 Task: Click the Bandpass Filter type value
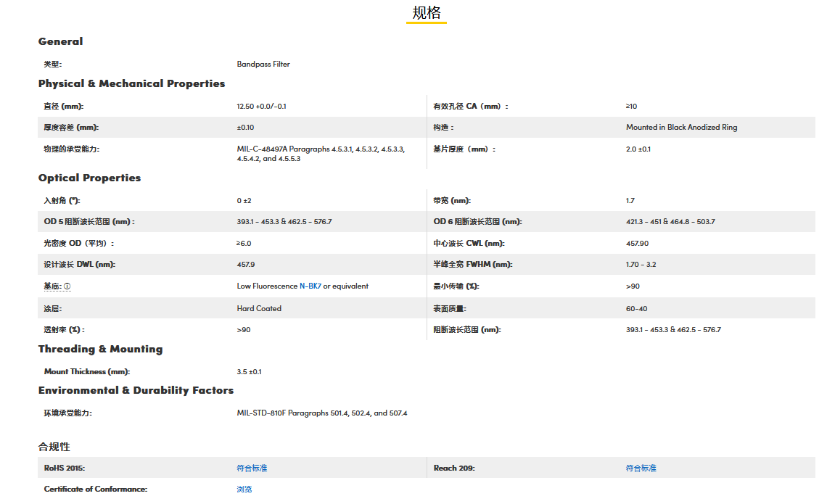(x=263, y=65)
